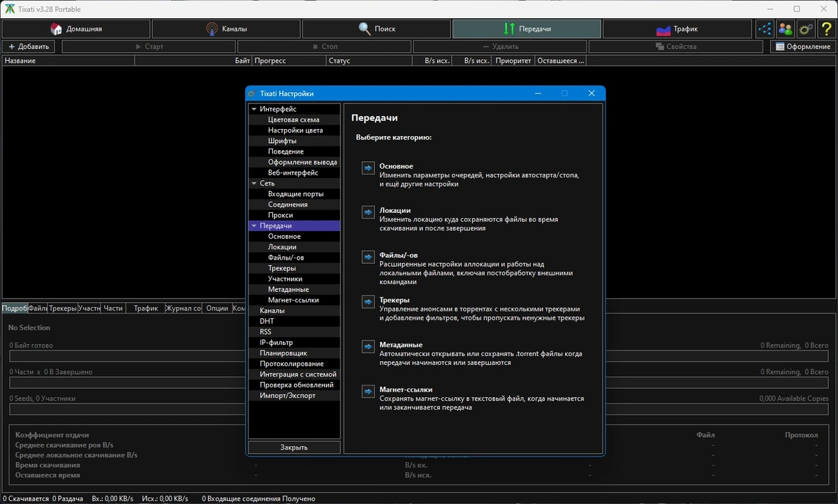Switch to the Трафик bottom tab

(x=146, y=308)
